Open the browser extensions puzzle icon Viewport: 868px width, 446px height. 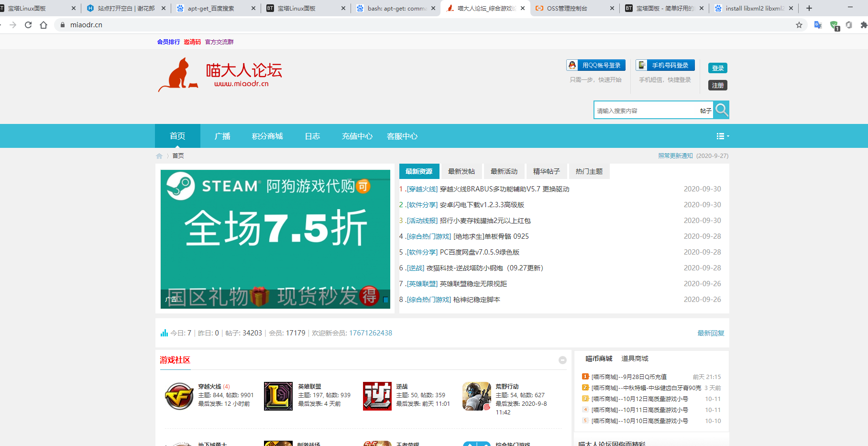864,25
